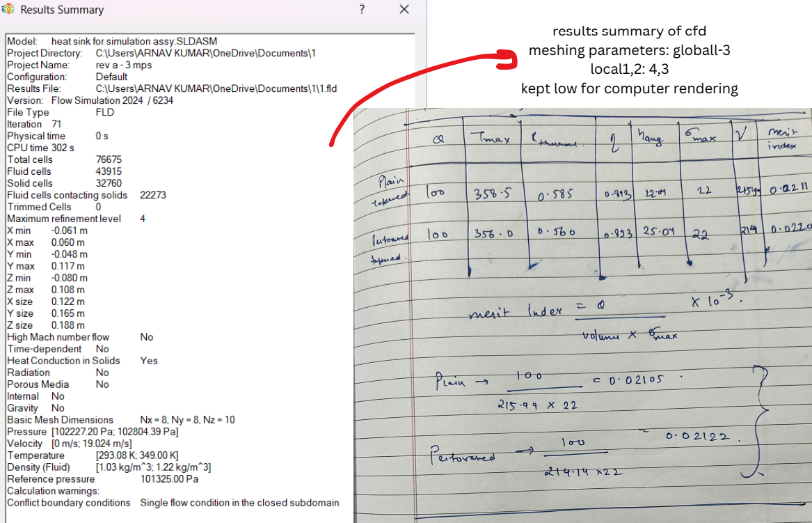Select the Solid cells value 32760

pos(109,183)
